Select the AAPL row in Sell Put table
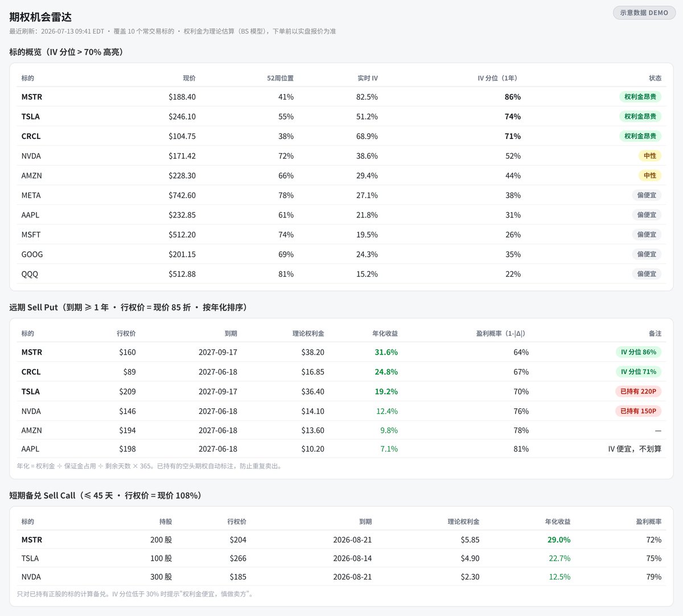 (341, 449)
